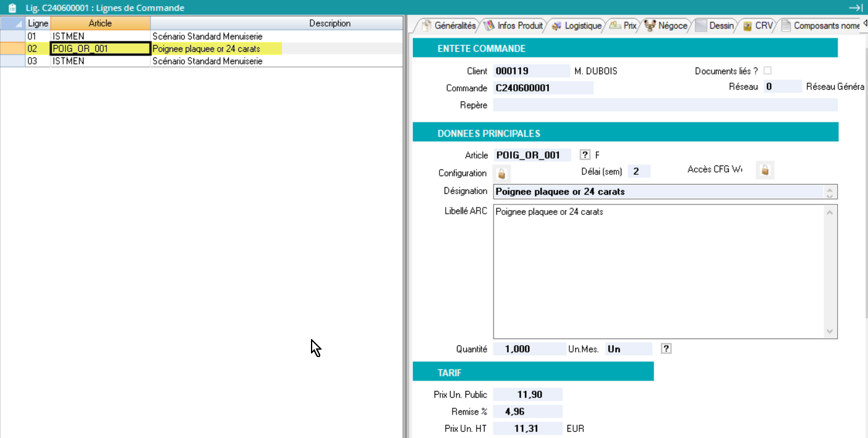Click the clipboard icon in the title bar
The height and width of the screenshot is (438, 868).
(12, 8)
